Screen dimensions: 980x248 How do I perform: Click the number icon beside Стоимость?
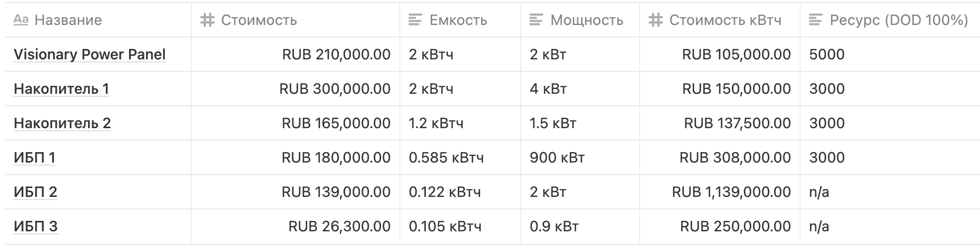tap(207, 20)
